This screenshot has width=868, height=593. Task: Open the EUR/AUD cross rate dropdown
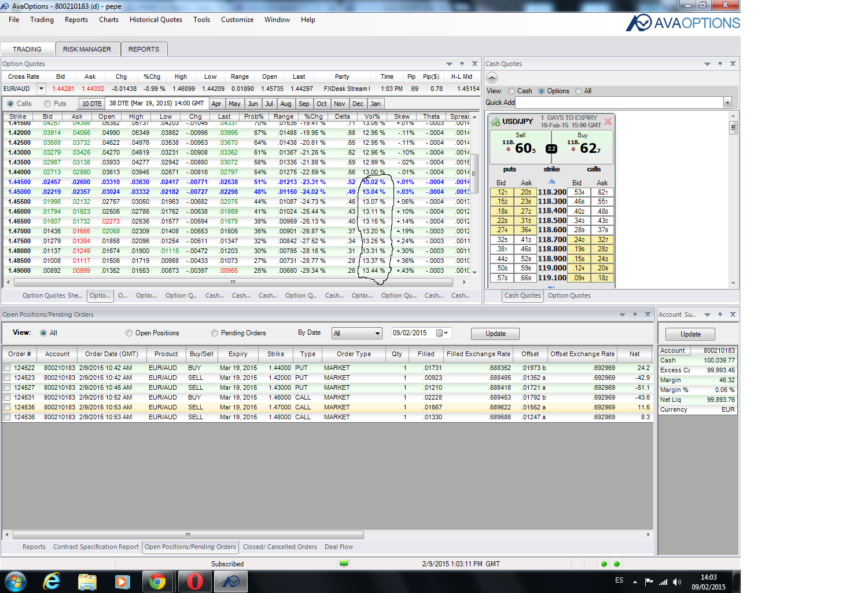(x=41, y=89)
